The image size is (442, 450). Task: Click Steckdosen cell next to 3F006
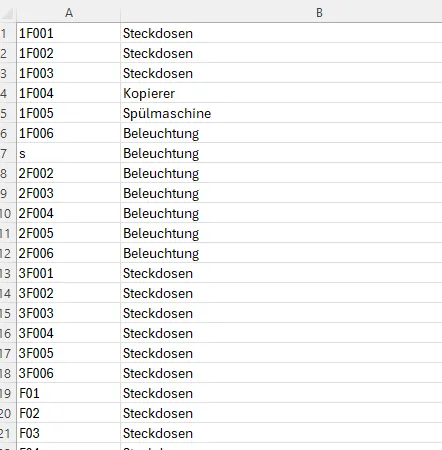[281, 373]
